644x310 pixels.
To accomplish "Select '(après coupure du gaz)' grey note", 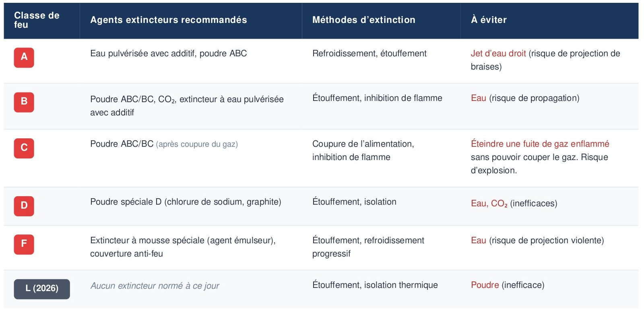I will [197, 144].
